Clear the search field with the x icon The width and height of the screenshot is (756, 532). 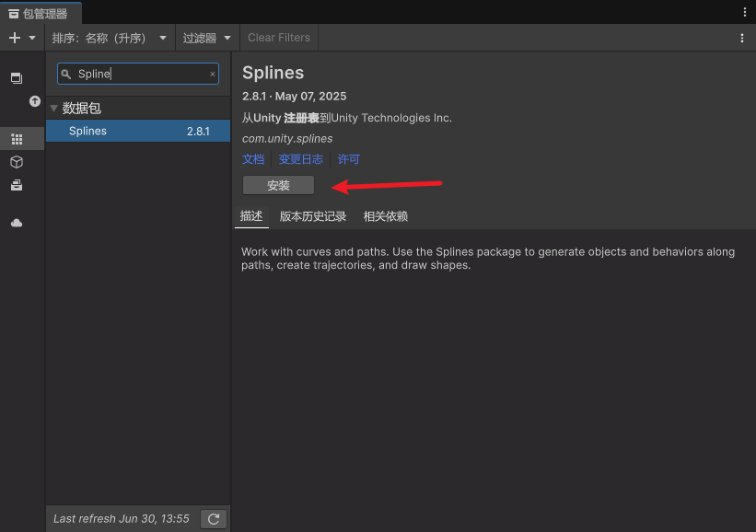[x=212, y=73]
